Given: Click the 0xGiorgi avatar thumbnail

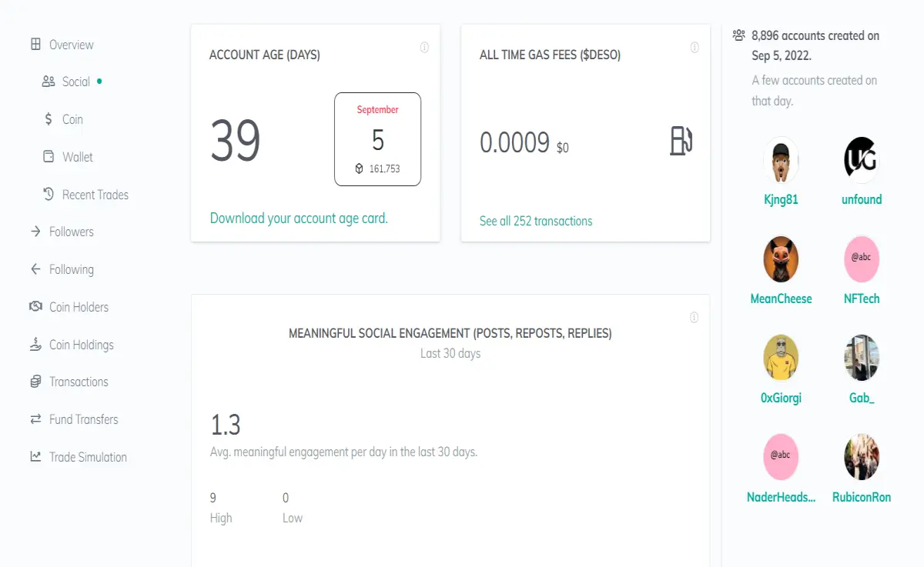Looking at the screenshot, I should [x=781, y=358].
